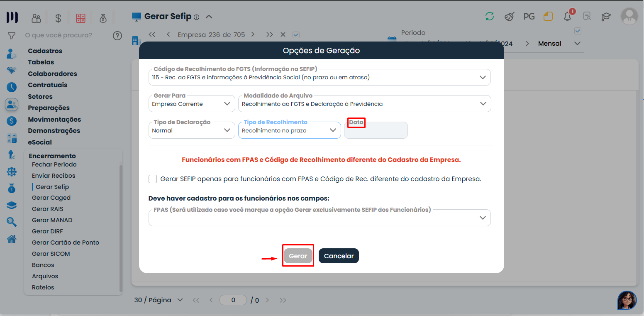Click the company building icon
644x316 pixels.
136,40
